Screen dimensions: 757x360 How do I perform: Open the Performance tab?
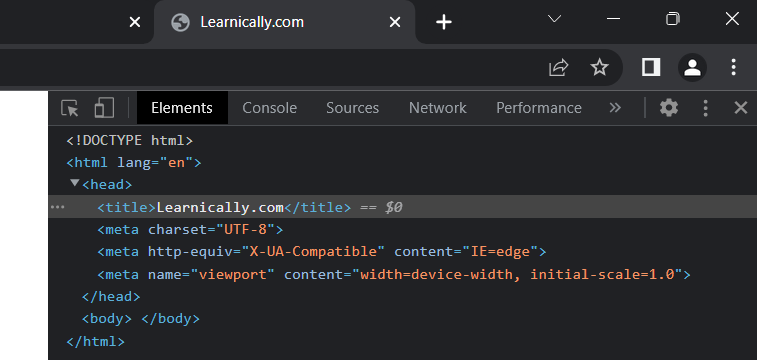pos(539,108)
